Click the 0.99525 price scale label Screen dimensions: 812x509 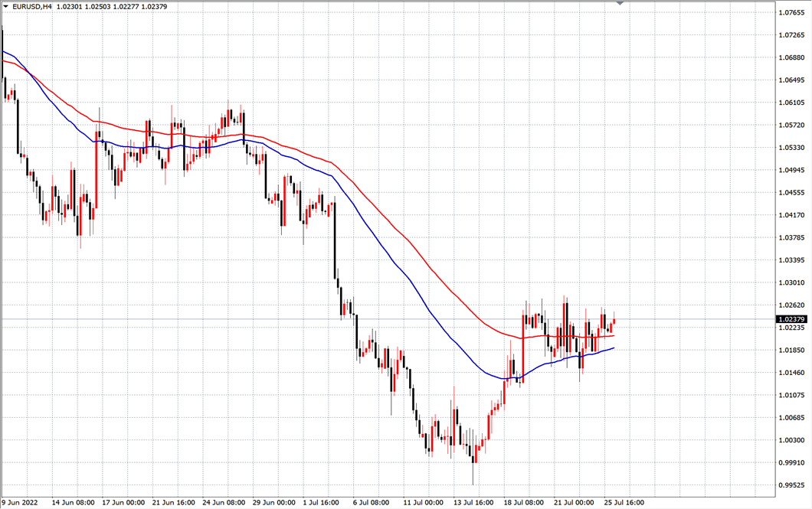[790, 485]
